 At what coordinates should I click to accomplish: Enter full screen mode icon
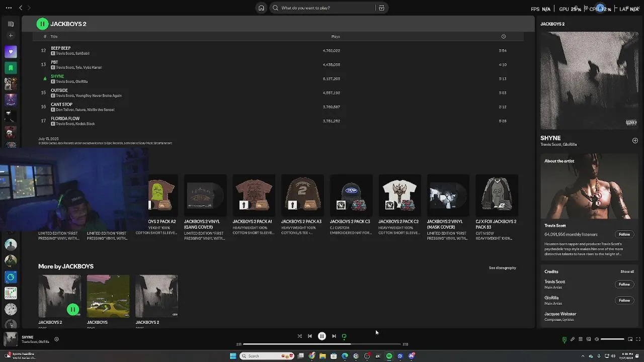tap(638, 339)
